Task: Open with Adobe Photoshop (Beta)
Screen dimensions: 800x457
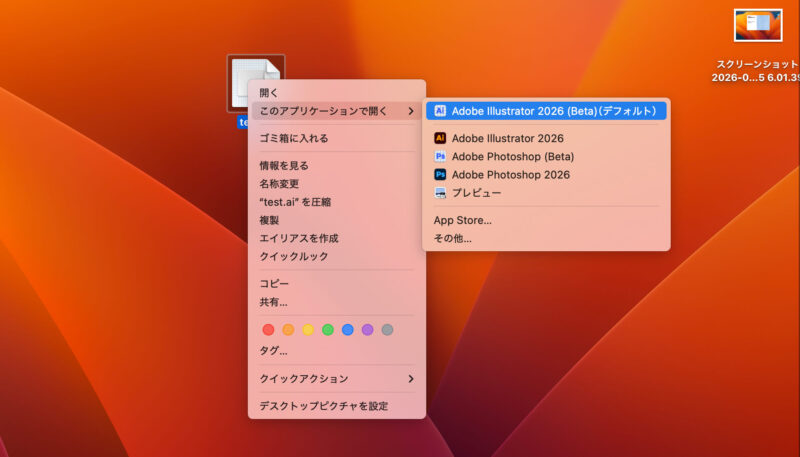Action: [x=546, y=156]
